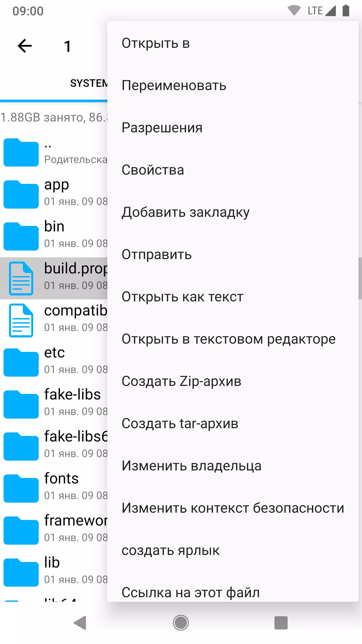This screenshot has width=362, height=644.
Task: Open the bin folder icon
Action: [21, 236]
